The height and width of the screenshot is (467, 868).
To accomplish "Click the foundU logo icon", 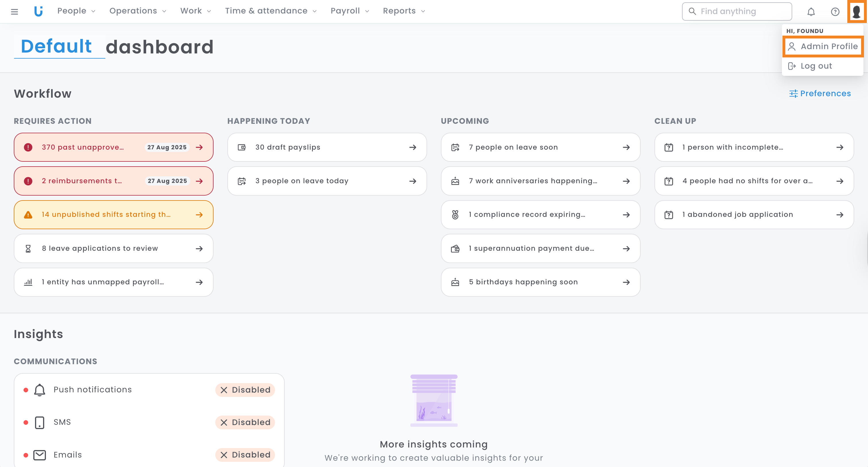I will [38, 11].
